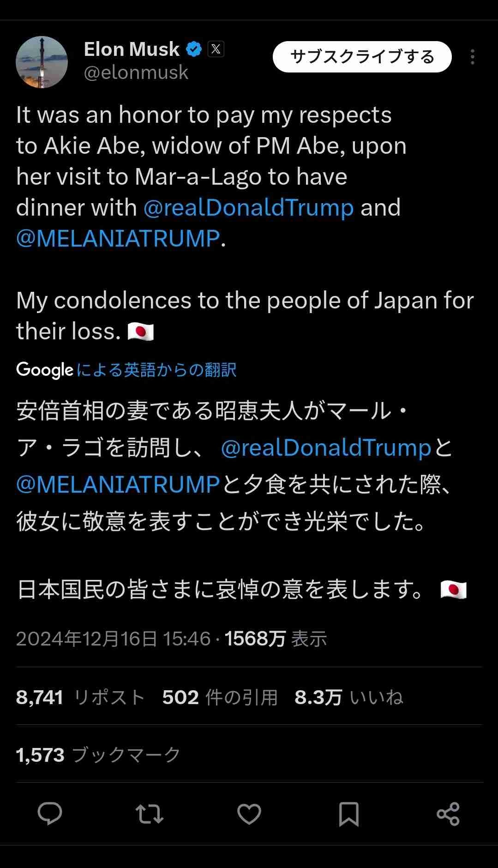Open @MELANIATRUMP mention in Japanese translation
Image resolution: width=498 pixels, height=868 pixels.
pyautogui.click(x=118, y=484)
